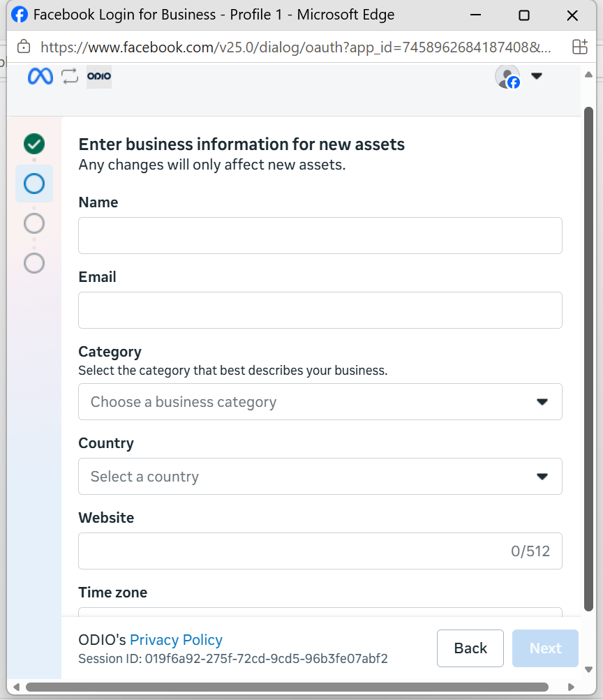The height and width of the screenshot is (700, 603).
Task: Click the vertical scrollbar thumb
Action: (589, 359)
